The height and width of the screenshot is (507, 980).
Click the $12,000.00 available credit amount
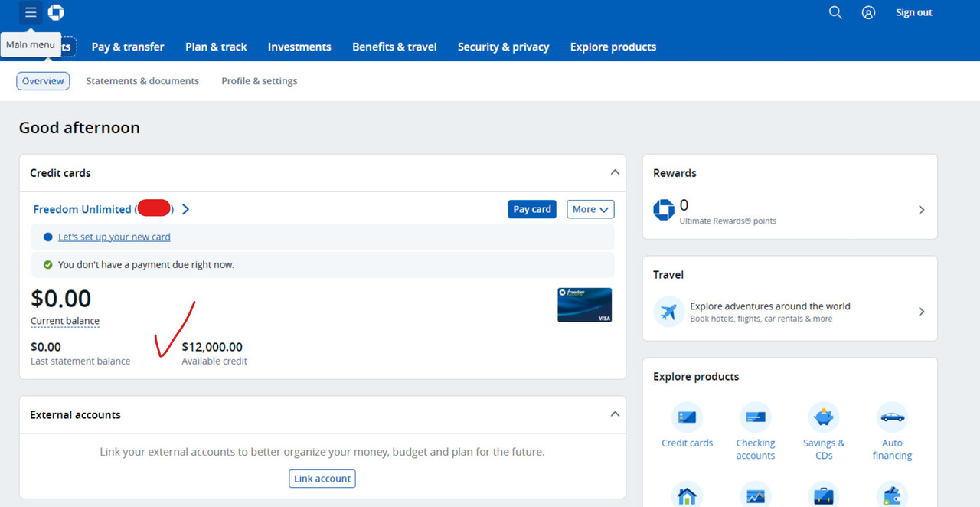tap(212, 347)
